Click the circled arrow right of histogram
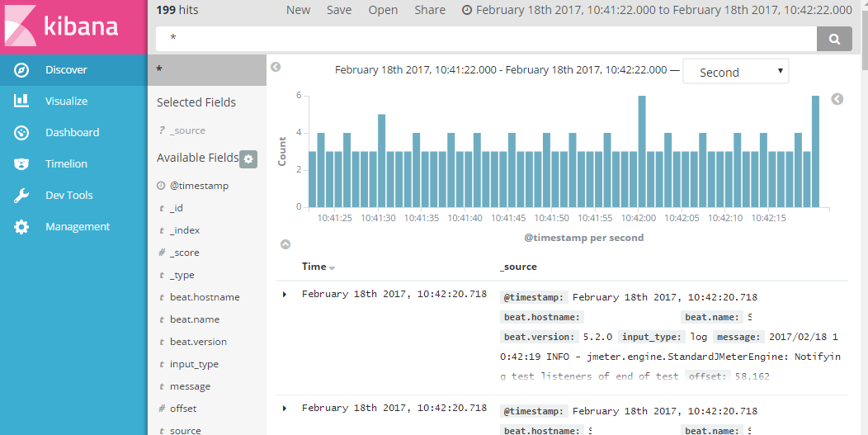 (x=837, y=98)
